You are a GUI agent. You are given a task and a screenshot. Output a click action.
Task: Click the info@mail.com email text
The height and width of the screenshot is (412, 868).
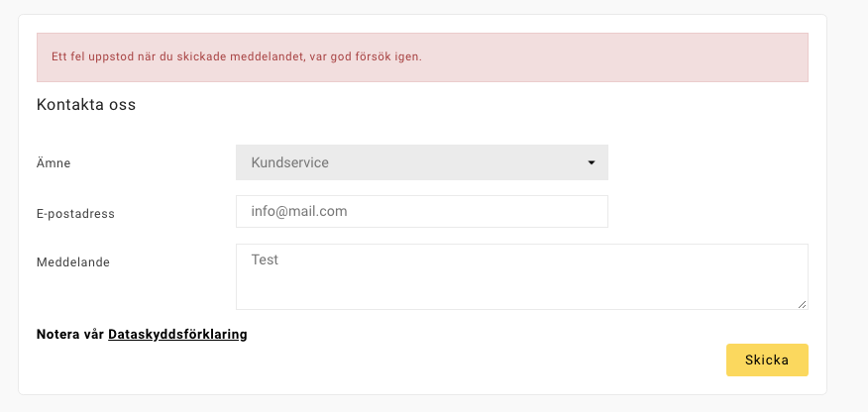(298, 211)
